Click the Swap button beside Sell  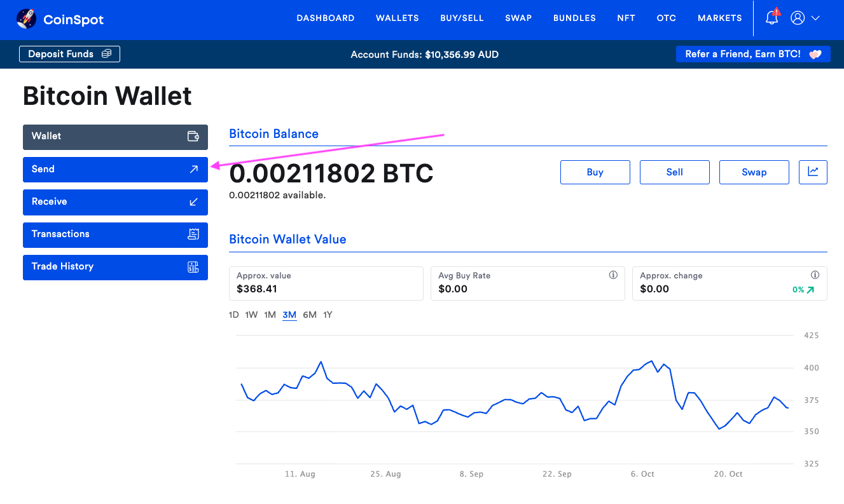pyautogui.click(x=754, y=172)
